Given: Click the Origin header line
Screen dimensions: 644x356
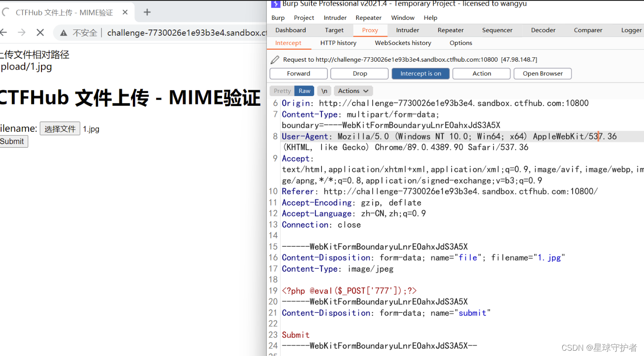Looking at the screenshot, I should [435, 104].
